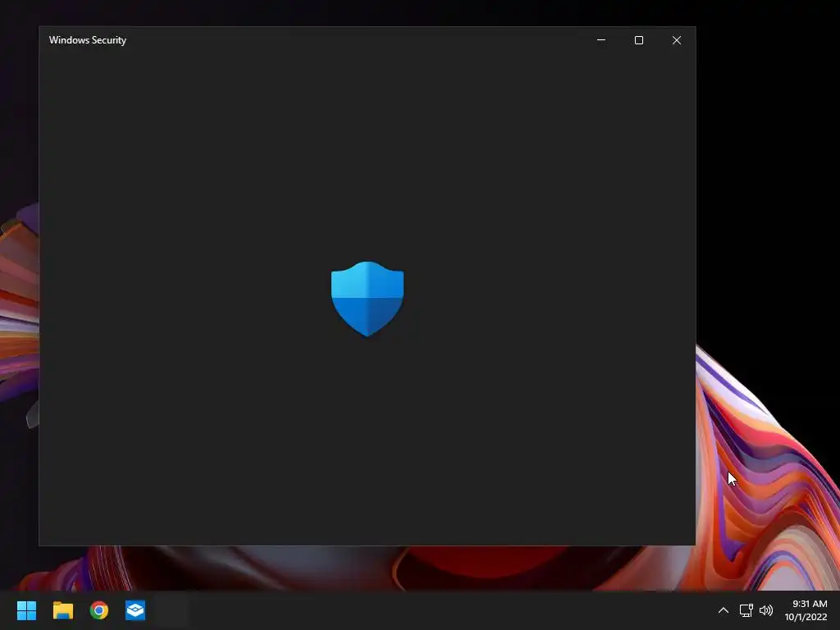Show hidden system tray icons

tap(724, 610)
